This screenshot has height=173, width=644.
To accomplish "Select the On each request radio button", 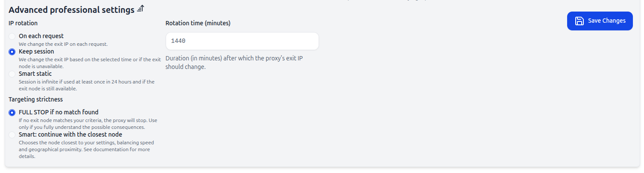I will click(x=12, y=36).
